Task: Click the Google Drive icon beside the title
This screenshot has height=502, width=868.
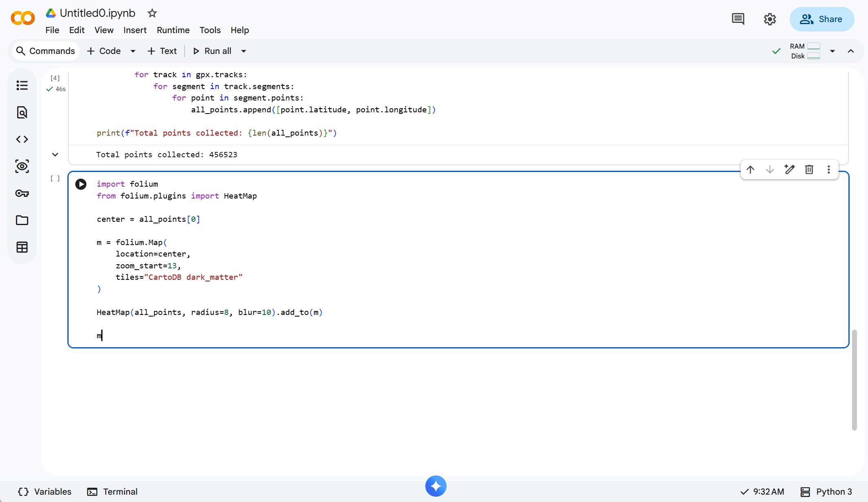Action: tap(51, 13)
